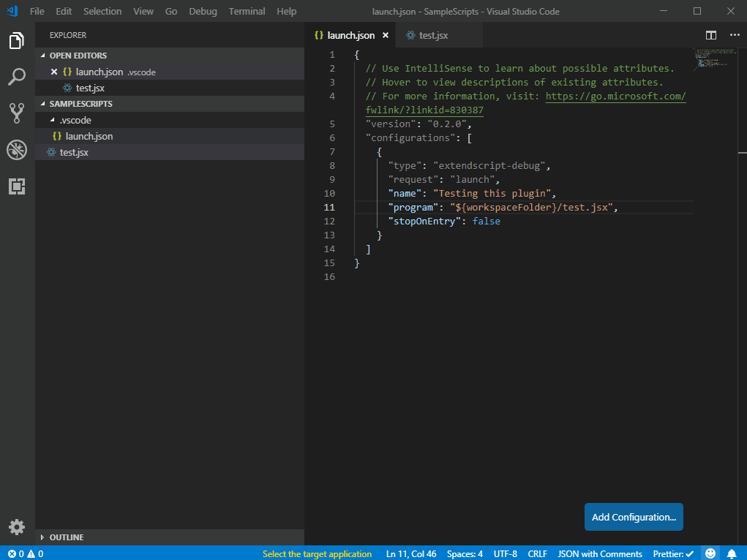This screenshot has height=560, width=747.
Task: Close launch.json in Open Editors list
Action: point(54,72)
